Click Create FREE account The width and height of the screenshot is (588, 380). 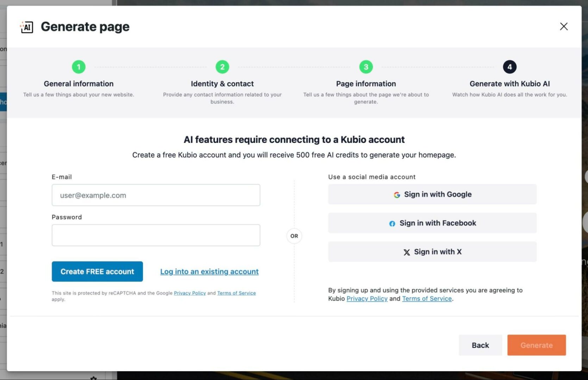pos(97,271)
